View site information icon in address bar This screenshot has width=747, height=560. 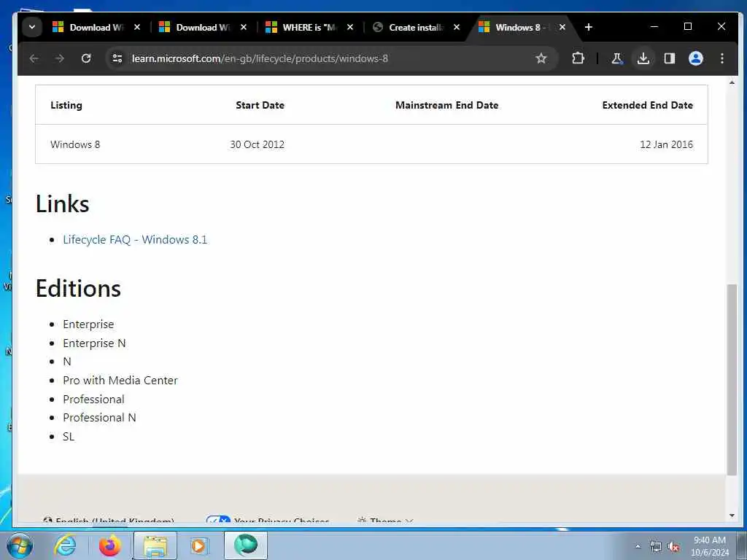(117, 58)
